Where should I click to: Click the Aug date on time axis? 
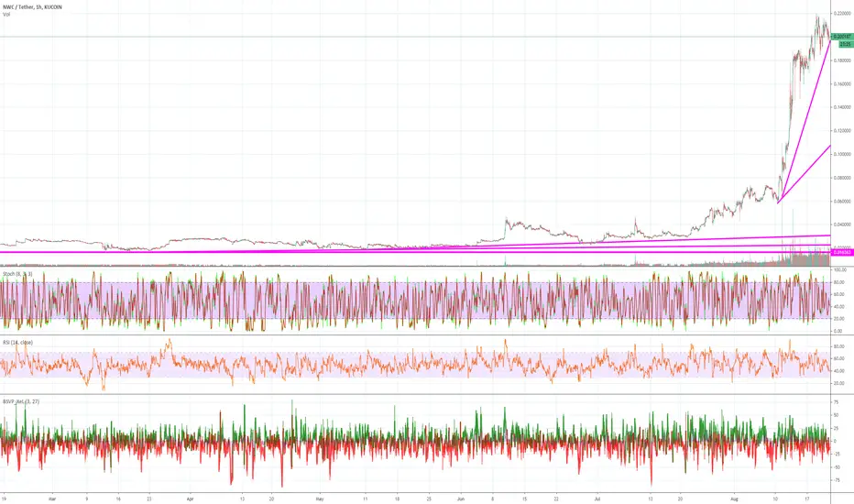tap(734, 498)
